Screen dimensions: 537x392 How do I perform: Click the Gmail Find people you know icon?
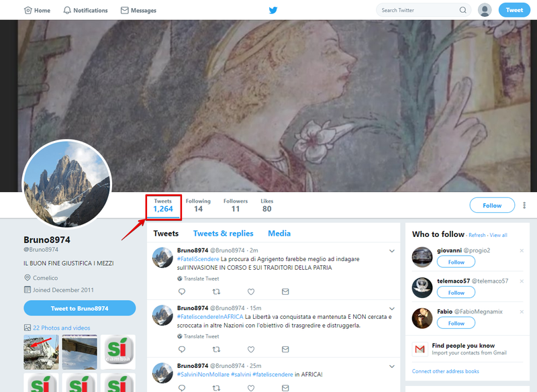[420, 349]
